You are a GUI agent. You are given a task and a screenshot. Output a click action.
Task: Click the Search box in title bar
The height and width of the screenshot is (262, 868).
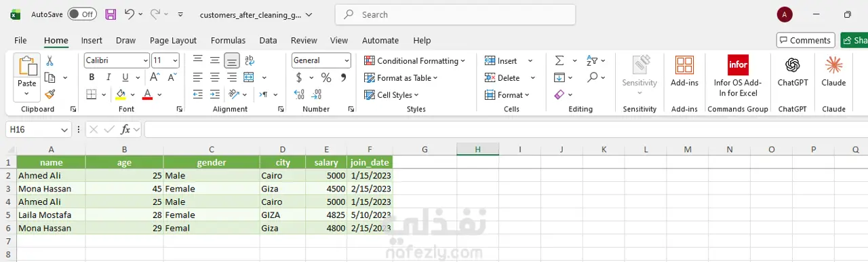[456, 14]
